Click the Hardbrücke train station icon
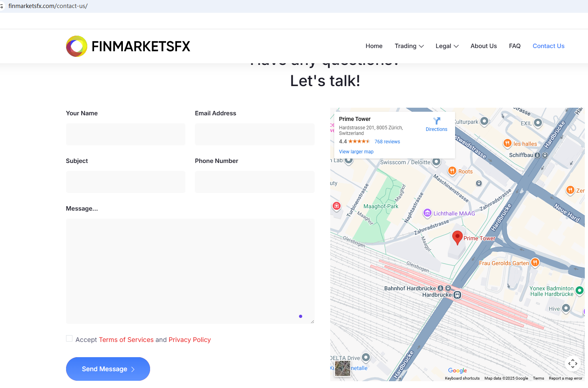588x388 pixels. [x=457, y=295]
